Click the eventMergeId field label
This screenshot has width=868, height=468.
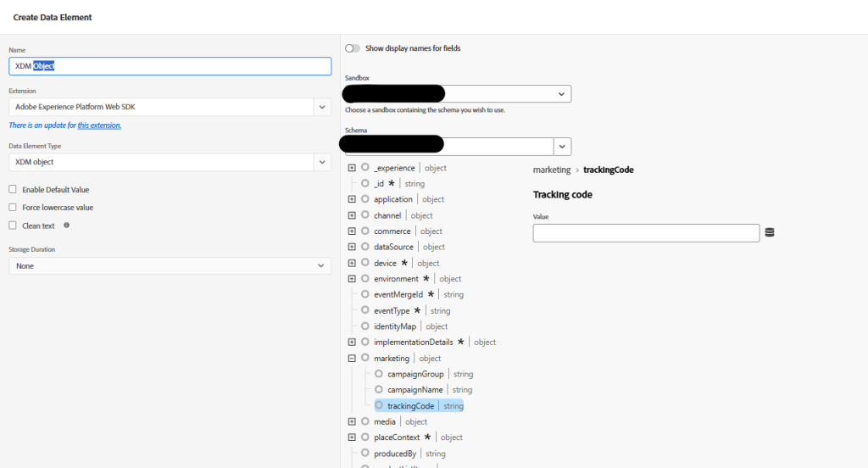(x=398, y=295)
